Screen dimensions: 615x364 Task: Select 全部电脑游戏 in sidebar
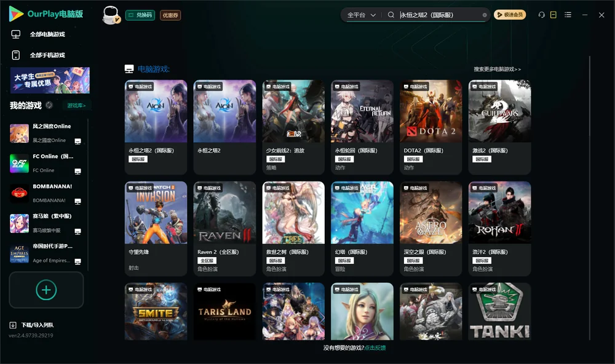[47, 34]
